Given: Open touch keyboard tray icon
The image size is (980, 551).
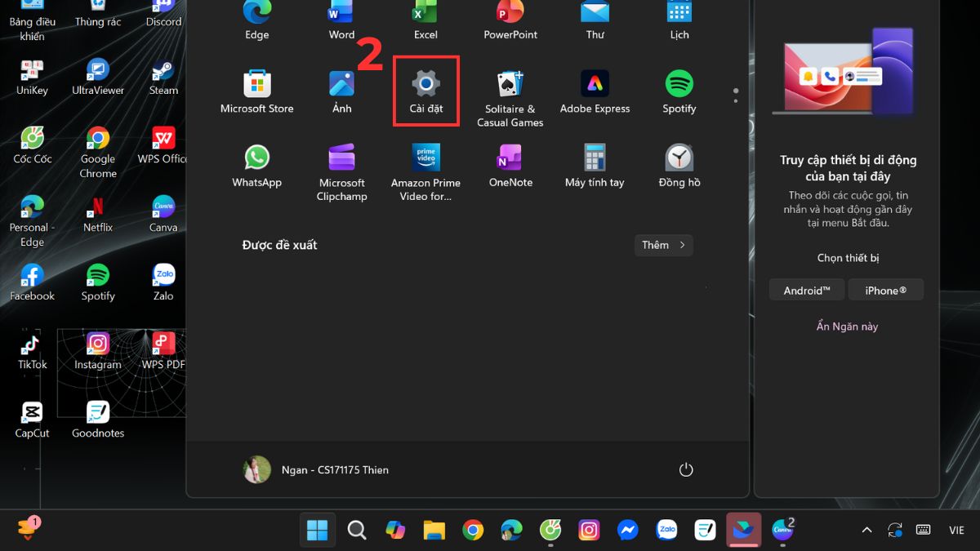Looking at the screenshot, I should point(924,529).
